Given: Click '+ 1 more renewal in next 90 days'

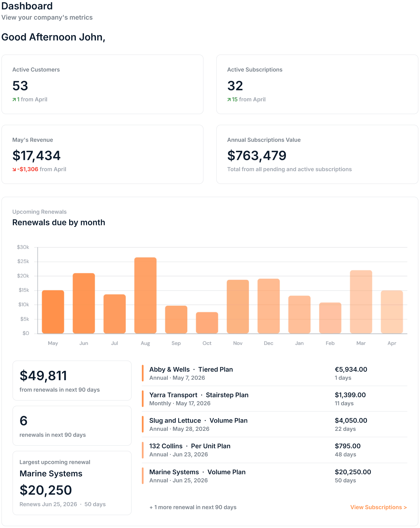Looking at the screenshot, I should point(193,507).
